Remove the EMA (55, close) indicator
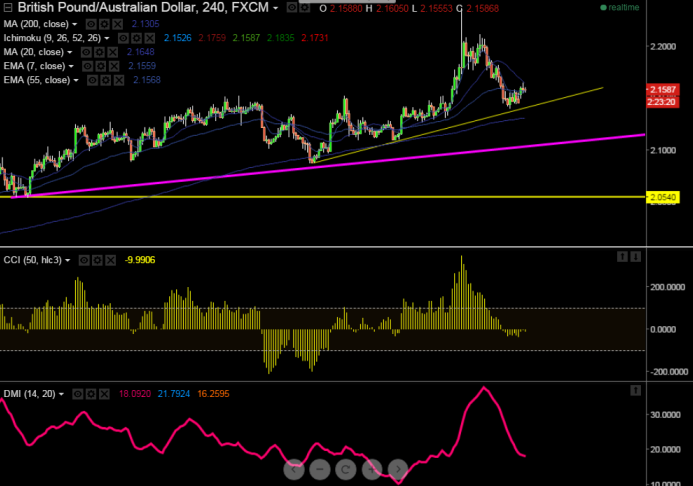 119,80
